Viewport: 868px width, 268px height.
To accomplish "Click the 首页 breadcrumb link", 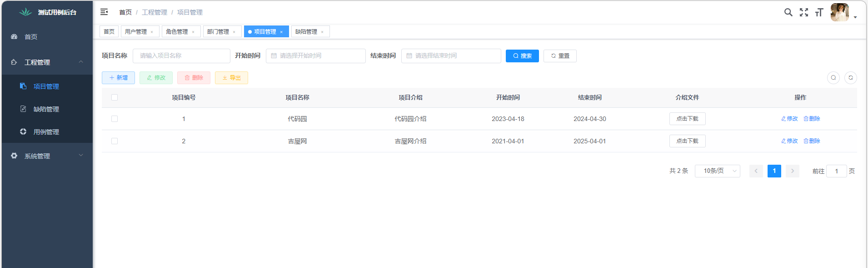I will tap(125, 12).
